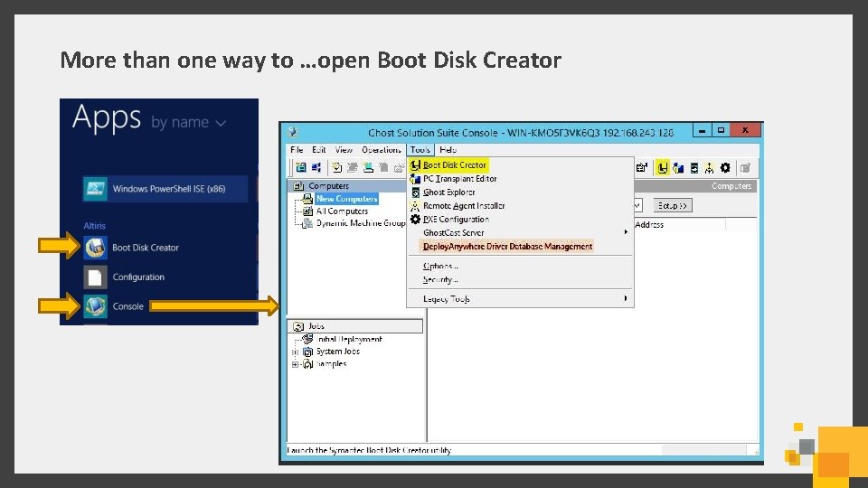Click the greyed toolbar icon right of the gear
The width and height of the screenshot is (868, 488).
(x=745, y=168)
